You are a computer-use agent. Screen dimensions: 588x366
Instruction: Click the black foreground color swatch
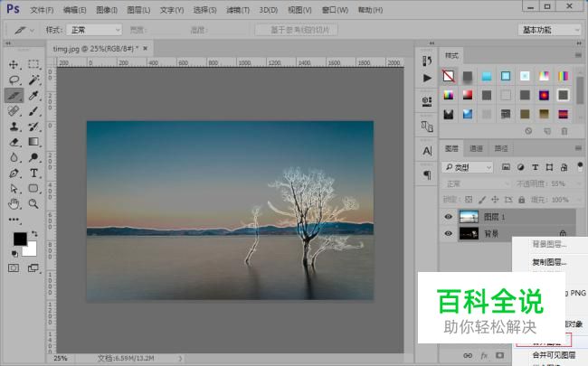tap(19, 239)
